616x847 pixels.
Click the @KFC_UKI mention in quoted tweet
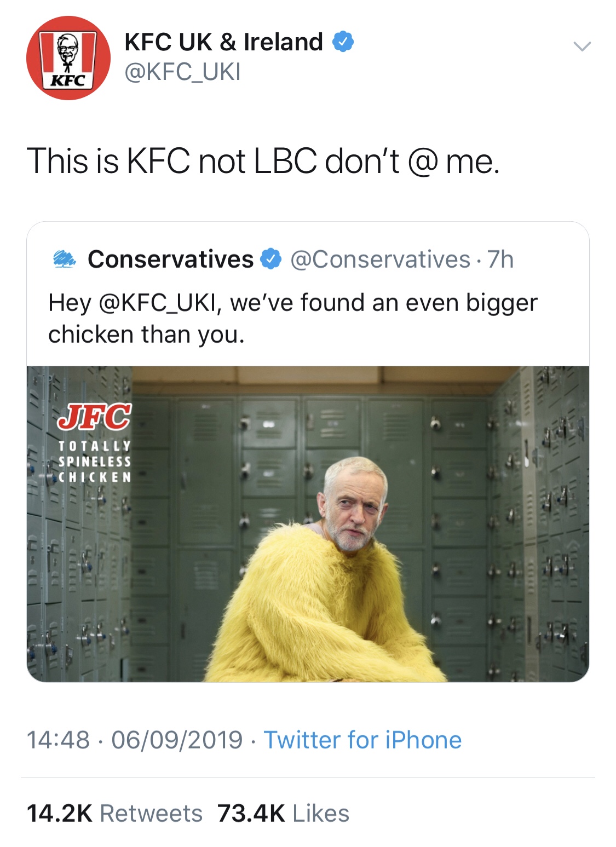tap(160, 303)
